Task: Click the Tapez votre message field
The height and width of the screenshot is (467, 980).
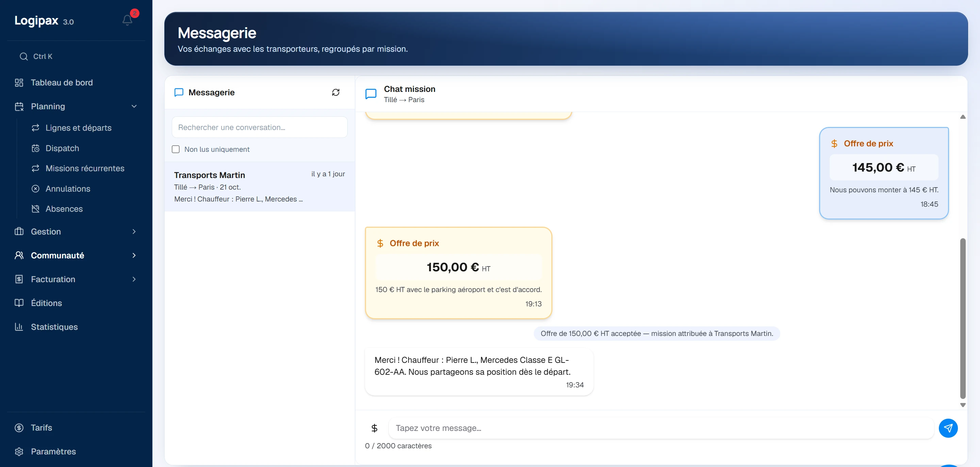Action: 661,428
